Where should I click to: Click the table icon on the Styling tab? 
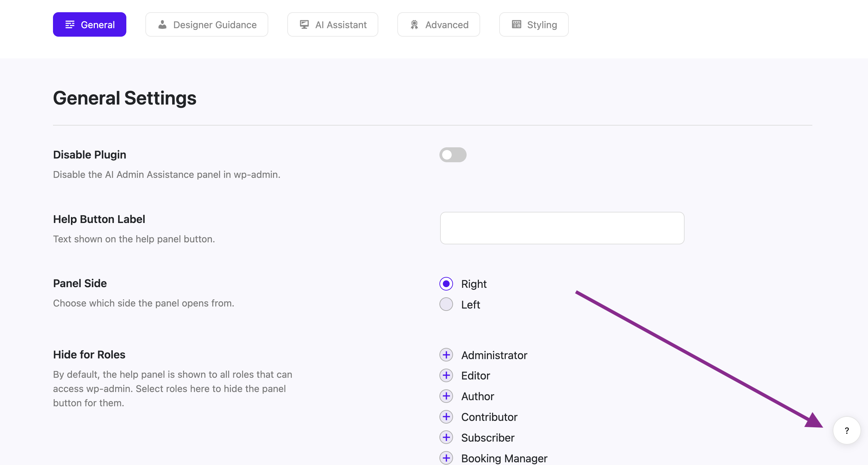click(x=516, y=24)
